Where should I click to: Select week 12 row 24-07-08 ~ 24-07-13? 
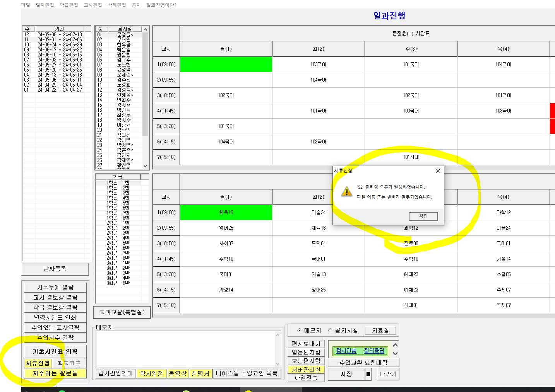(x=57, y=34)
